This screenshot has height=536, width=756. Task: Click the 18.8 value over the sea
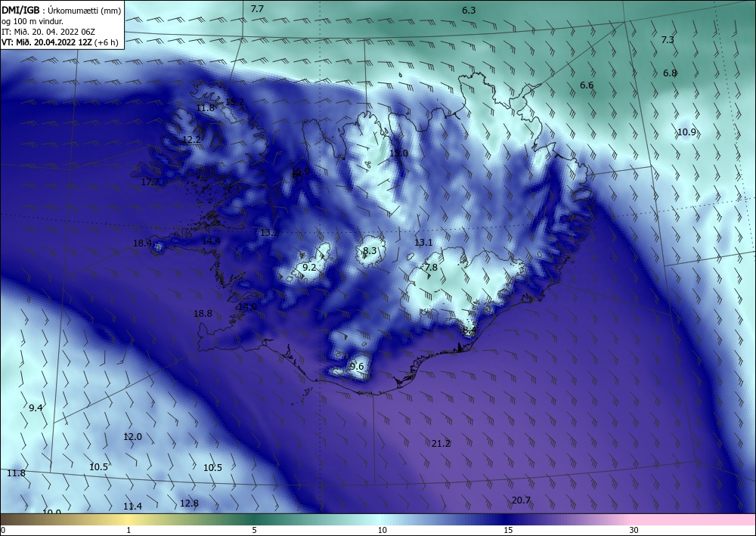click(203, 313)
